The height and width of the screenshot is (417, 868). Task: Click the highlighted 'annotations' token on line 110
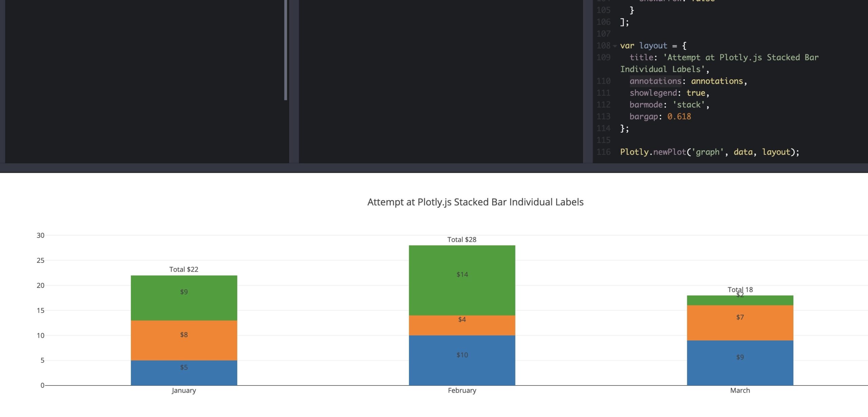[655, 81]
